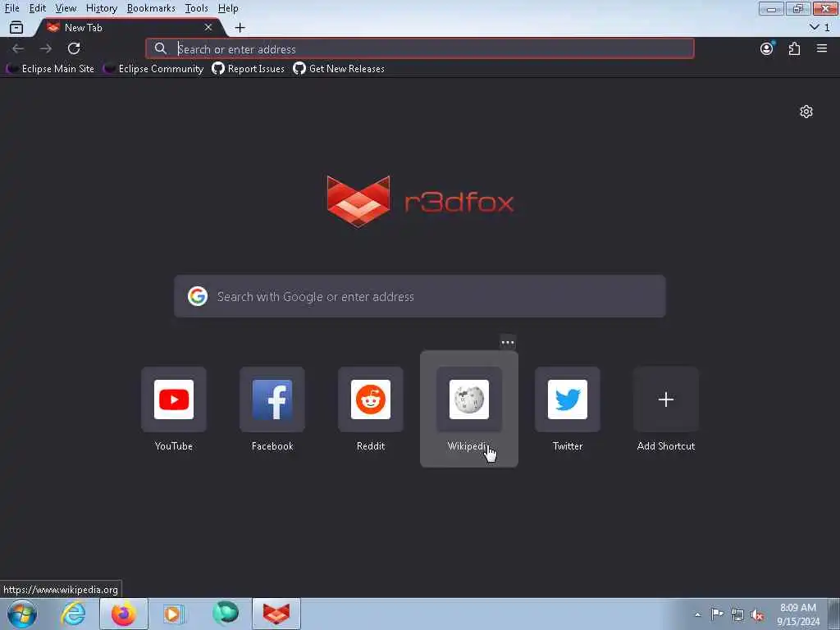Open Action Center flag tray icon
This screenshot has width=840, height=630.
pyautogui.click(x=717, y=614)
